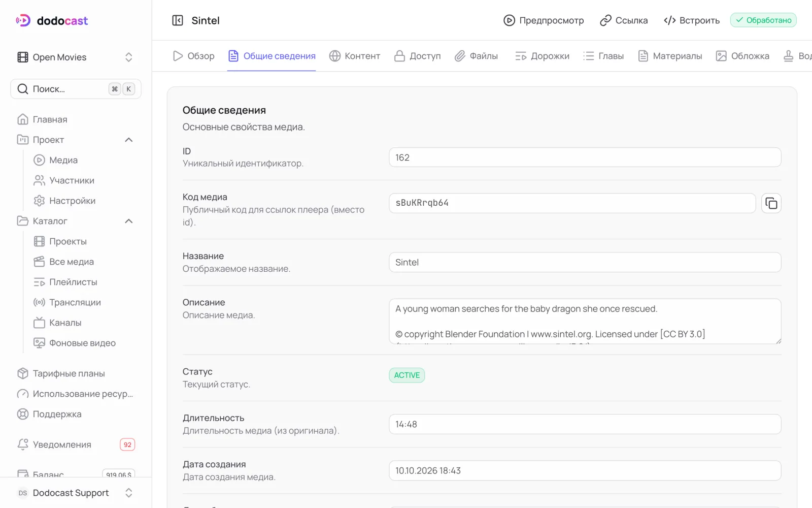The height and width of the screenshot is (508, 812).
Task: Select the Общие сведения tab
Action: (x=272, y=56)
